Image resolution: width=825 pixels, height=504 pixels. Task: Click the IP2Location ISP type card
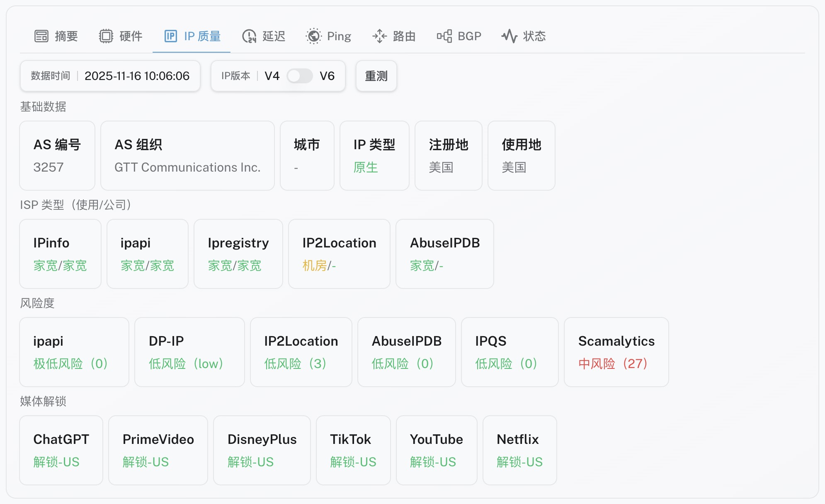(x=339, y=254)
